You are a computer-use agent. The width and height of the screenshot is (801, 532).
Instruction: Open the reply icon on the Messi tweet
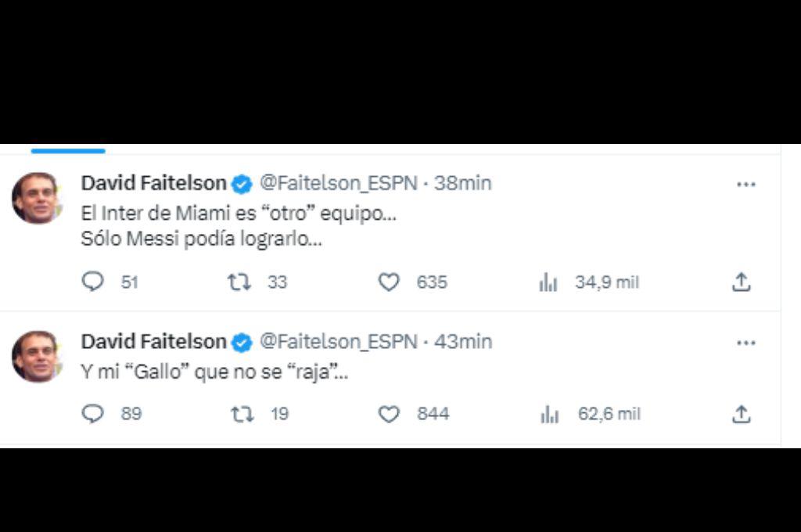(94, 282)
